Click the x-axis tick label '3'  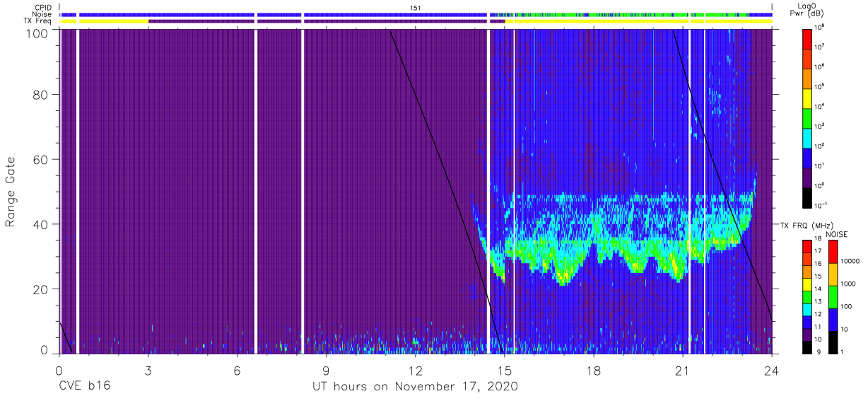[148, 369]
